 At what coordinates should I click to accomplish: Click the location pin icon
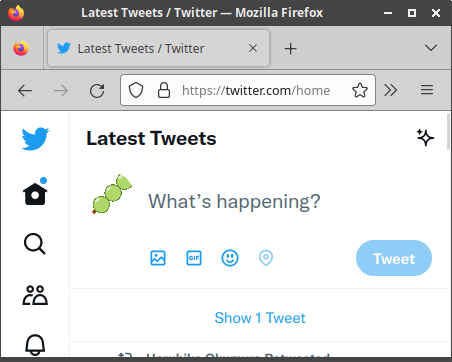pos(266,258)
